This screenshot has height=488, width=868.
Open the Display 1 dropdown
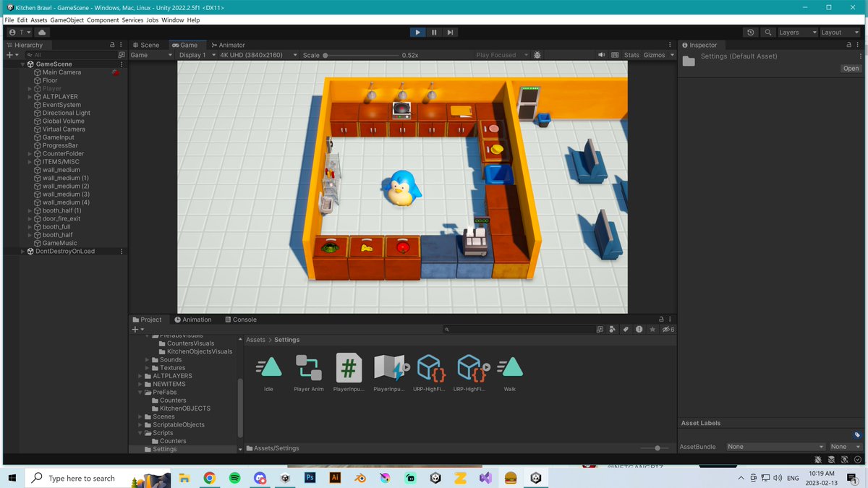pos(196,55)
